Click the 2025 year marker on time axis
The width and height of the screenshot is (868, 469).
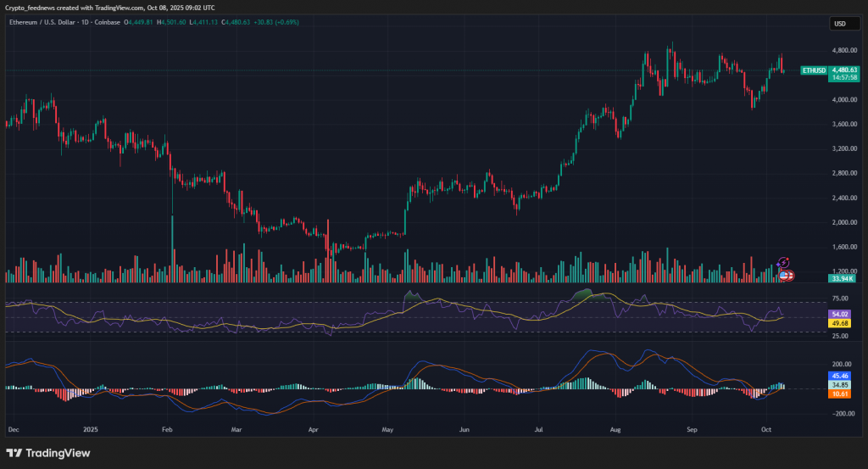click(x=92, y=430)
